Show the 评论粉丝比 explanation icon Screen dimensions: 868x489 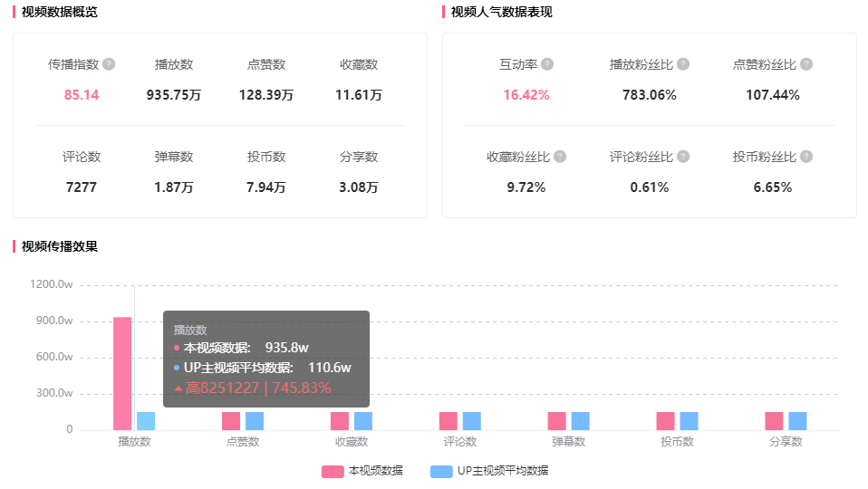click(683, 157)
